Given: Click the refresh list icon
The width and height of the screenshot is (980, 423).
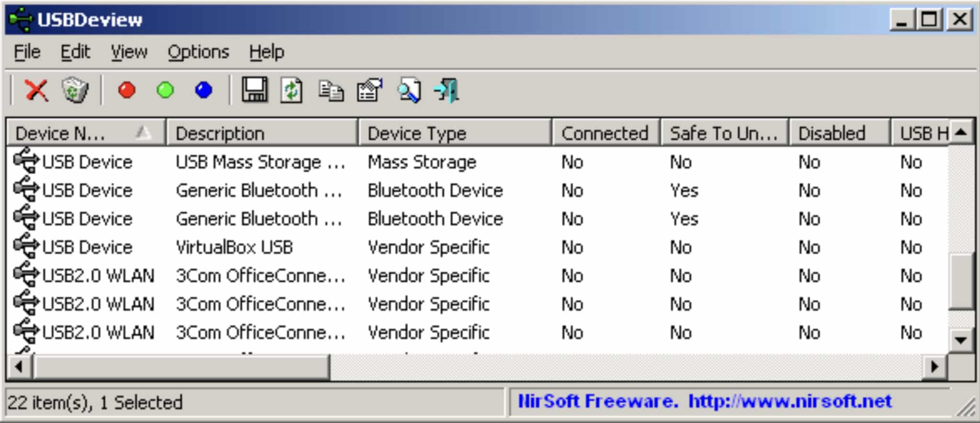Looking at the screenshot, I should point(292,90).
